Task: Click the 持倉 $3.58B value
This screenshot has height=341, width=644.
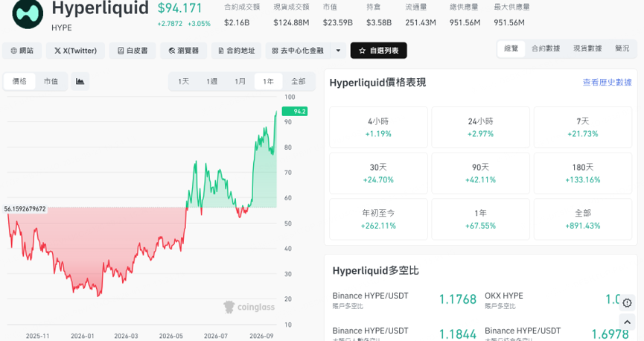Action: pos(379,22)
